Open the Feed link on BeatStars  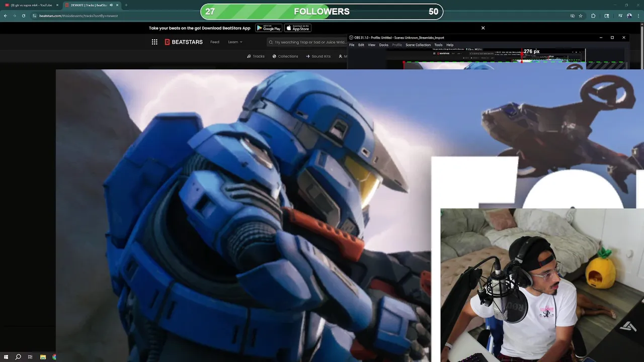pyautogui.click(x=215, y=42)
